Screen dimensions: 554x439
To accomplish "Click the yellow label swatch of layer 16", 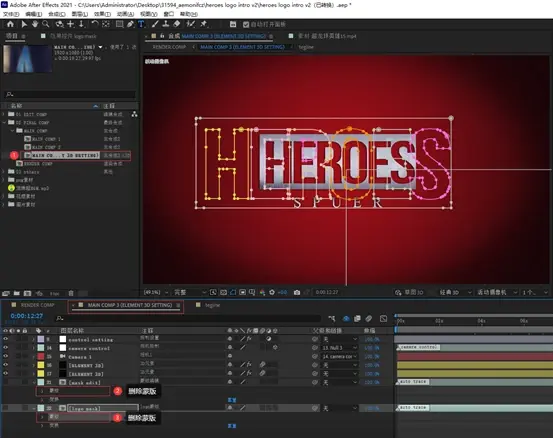I will point(41,365).
